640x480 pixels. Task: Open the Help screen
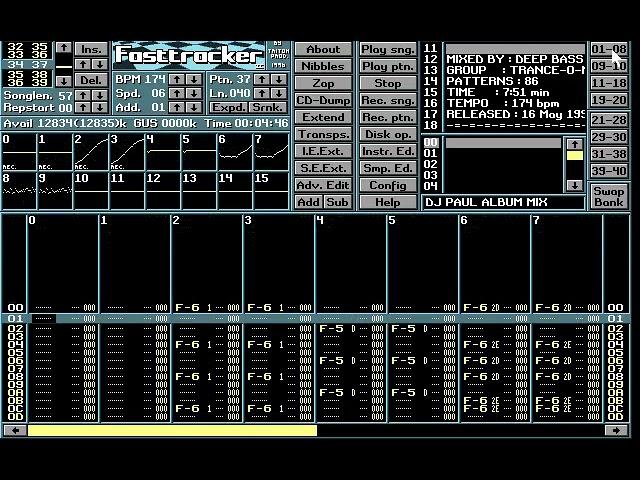click(388, 202)
